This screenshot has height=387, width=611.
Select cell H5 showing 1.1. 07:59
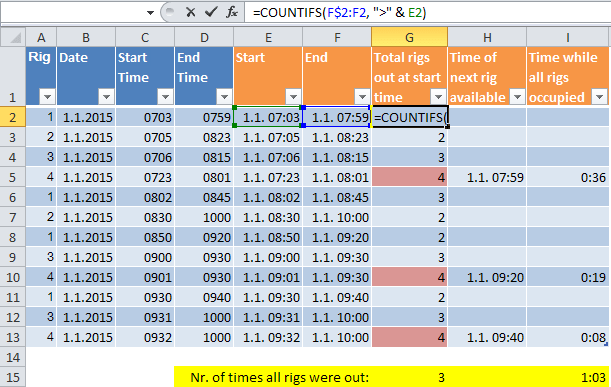tap(487, 177)
